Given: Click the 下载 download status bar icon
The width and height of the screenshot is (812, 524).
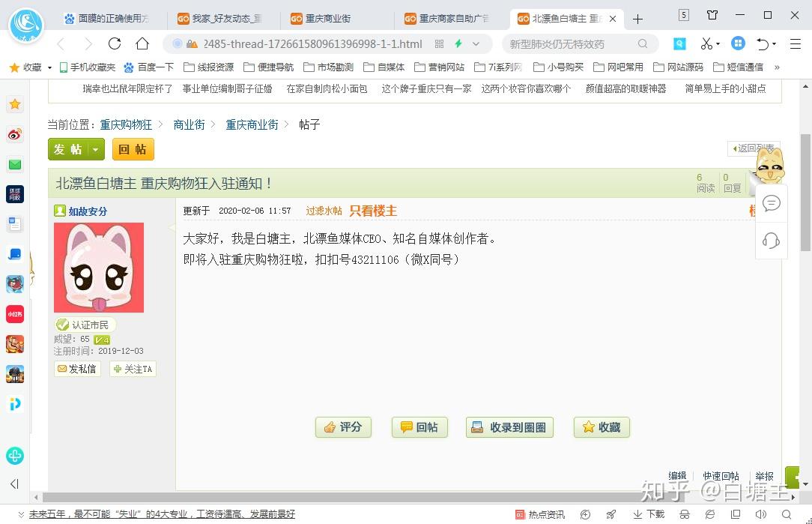Looking at the screenshot, I should click(649, 514).
